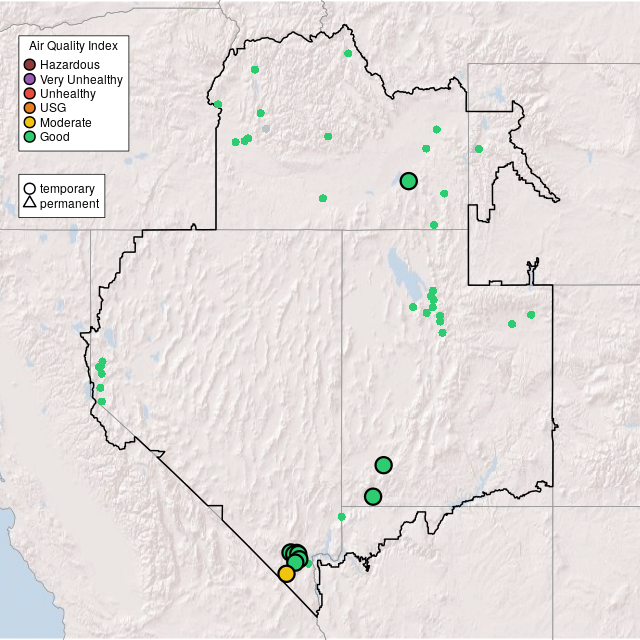Click the USG orange legend circle
This screenshot has height=640, width=640.
pyautogui.click(x=30, y=108)
